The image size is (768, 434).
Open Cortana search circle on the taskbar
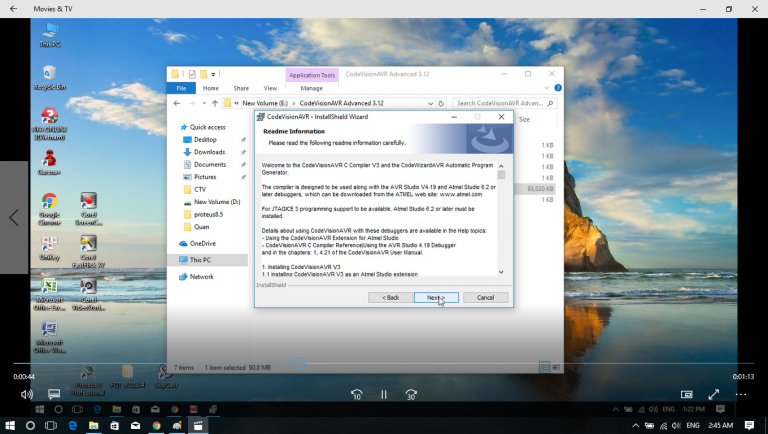point(30,425)
